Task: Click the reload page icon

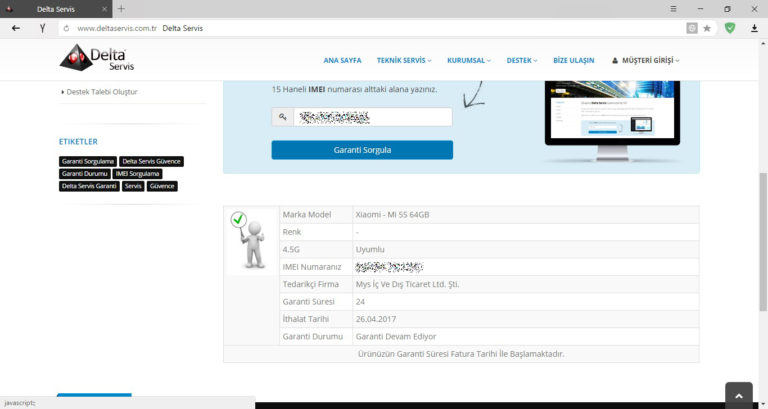Action: 67,28
